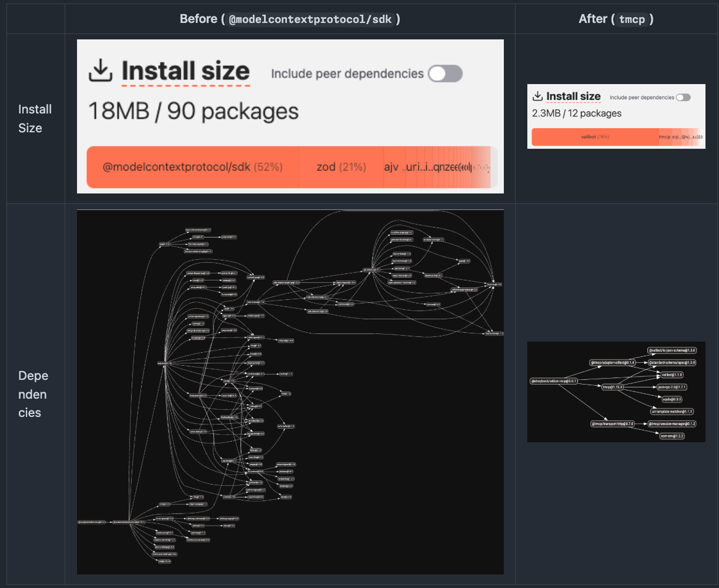Screen dimensions: 719x588
Task: Select the json-rpc-2.0@1.7.1 node
Action: [671, 387]
